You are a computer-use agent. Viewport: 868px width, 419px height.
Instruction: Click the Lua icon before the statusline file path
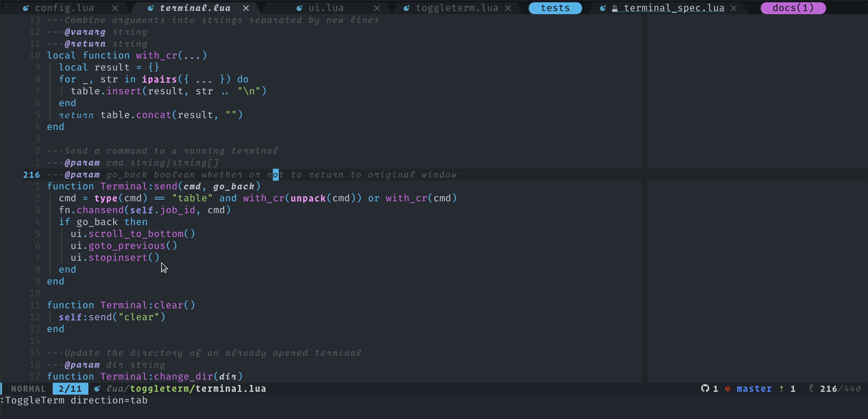[x=97, y=389]
